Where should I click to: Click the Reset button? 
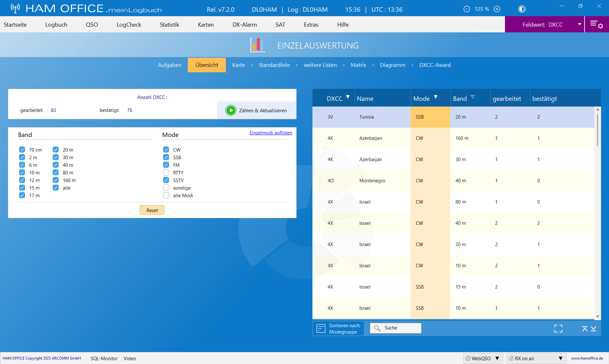[152, 210]
